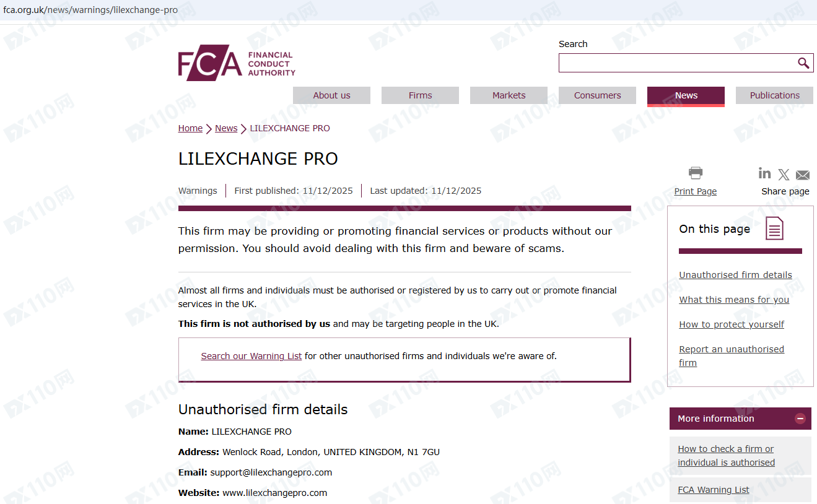
Task: Click the Home breadcrumb link
Action: coord(190,128)
